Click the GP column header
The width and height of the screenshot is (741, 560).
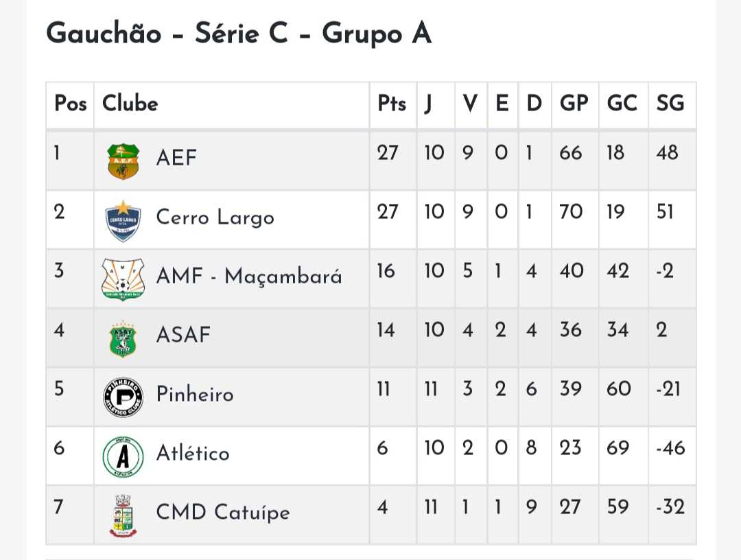coord(574,104)
